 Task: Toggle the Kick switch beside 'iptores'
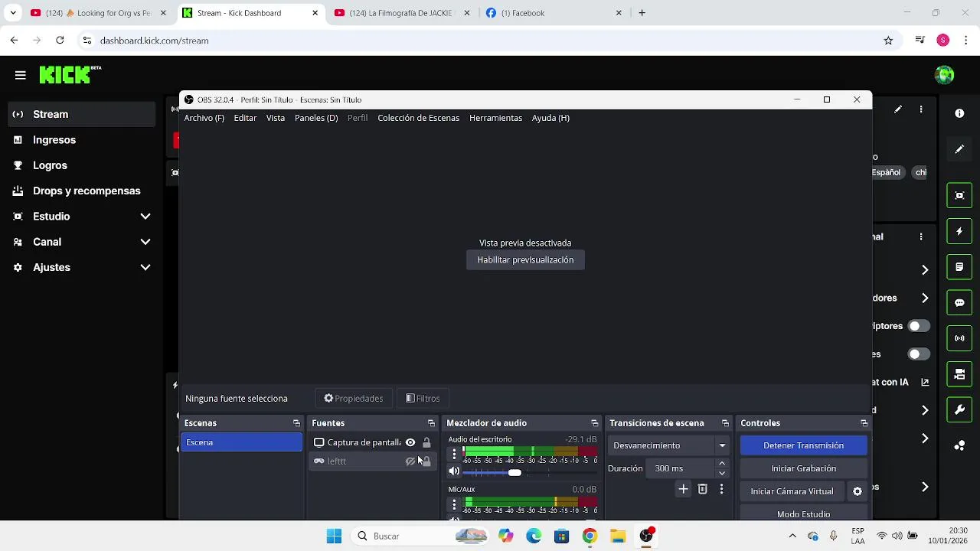(x=919, y=326)
